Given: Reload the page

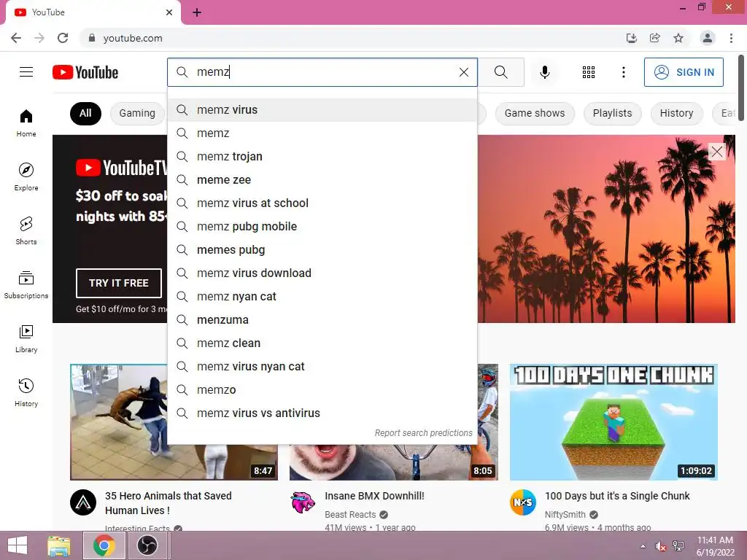Looking at the screenshot, I should 63,38.
